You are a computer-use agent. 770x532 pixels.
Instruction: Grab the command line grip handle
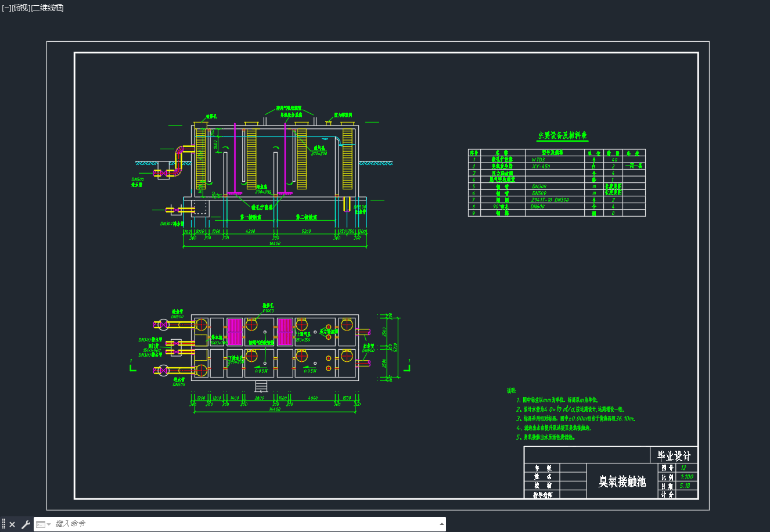3,524
